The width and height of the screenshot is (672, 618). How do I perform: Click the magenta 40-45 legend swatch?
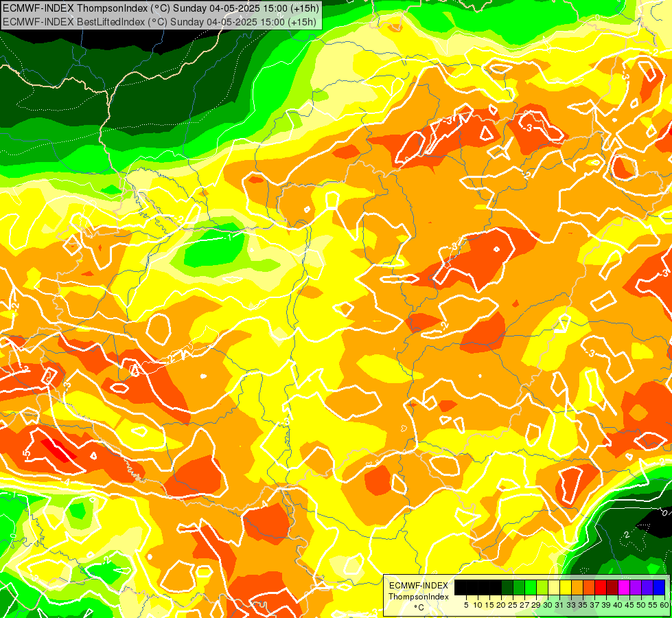624,587
